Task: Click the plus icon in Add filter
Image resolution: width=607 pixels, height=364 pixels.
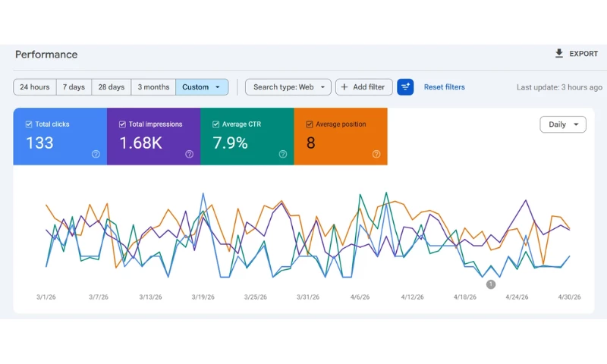Action: (344, 87)
